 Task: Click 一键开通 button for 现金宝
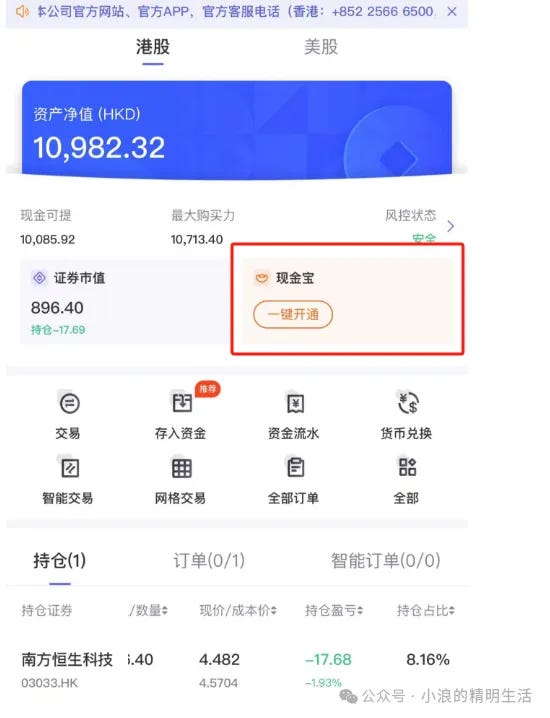293,314
